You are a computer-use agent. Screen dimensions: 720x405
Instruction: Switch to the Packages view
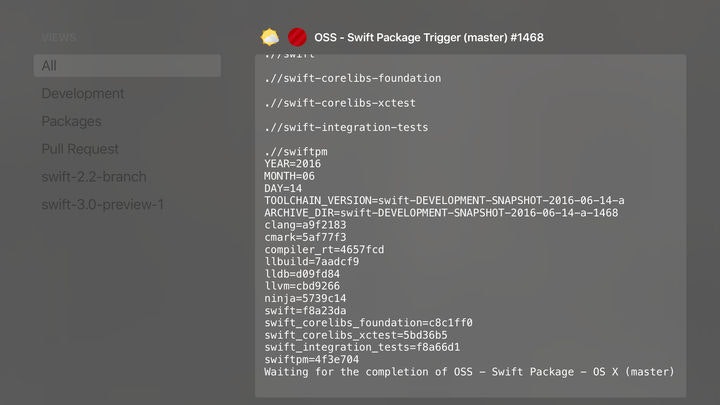(71, 121)
